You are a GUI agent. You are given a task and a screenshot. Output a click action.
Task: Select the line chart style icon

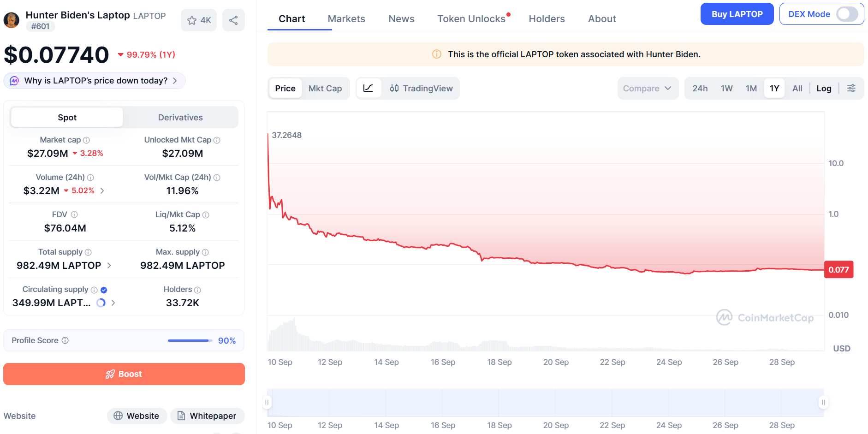pos(368,88)
